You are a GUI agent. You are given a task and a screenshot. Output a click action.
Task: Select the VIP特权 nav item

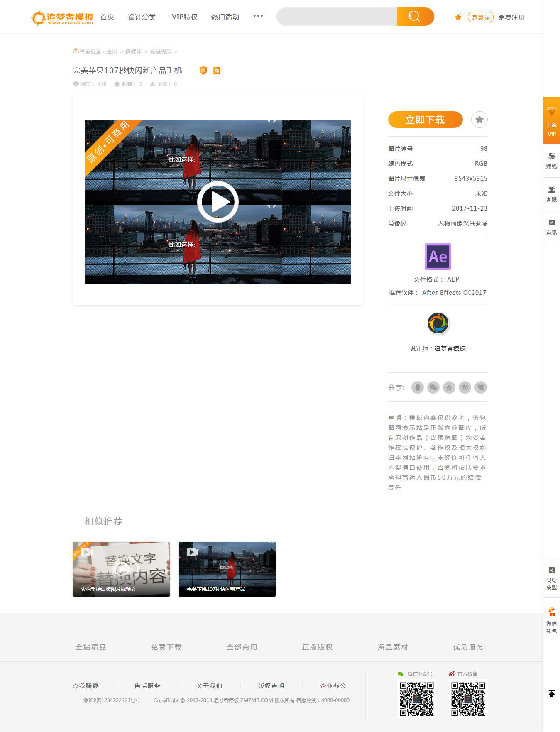tap(184, 17)
